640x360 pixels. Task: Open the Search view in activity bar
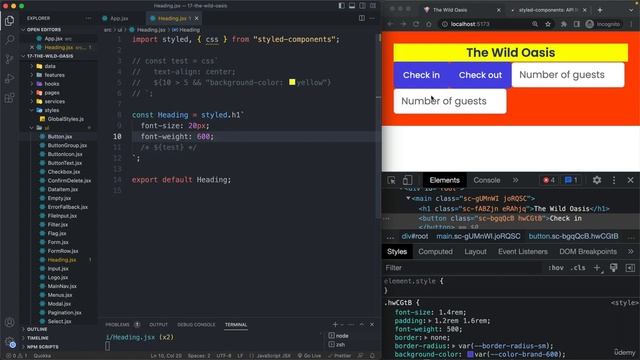(9, 40)
